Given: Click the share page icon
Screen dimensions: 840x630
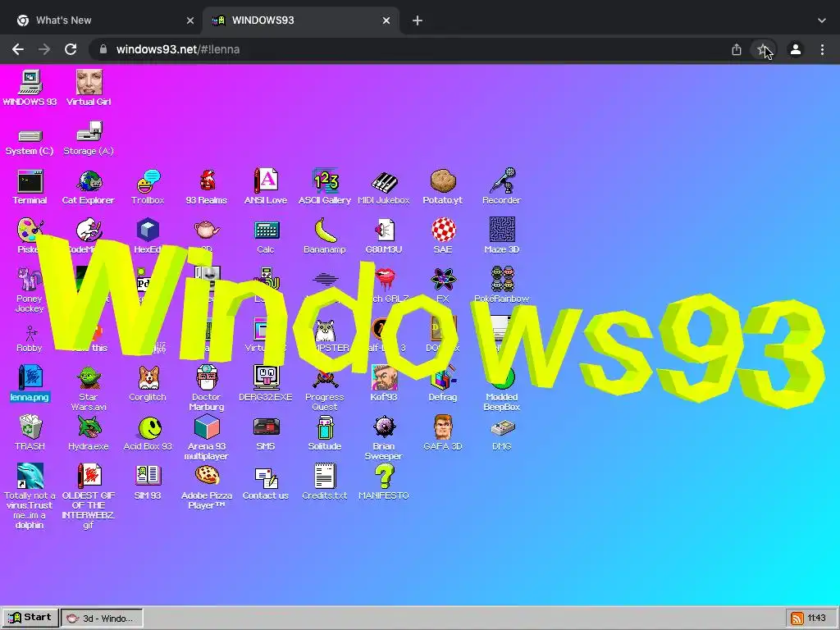Looking at the screenshot, I should 737,49.
